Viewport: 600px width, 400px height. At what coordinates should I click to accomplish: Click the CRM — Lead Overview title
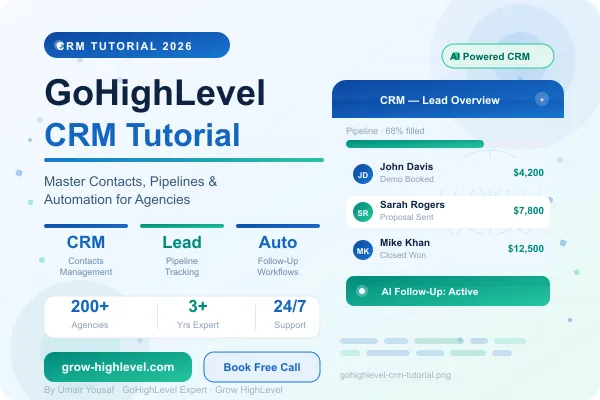click(440, 100)
